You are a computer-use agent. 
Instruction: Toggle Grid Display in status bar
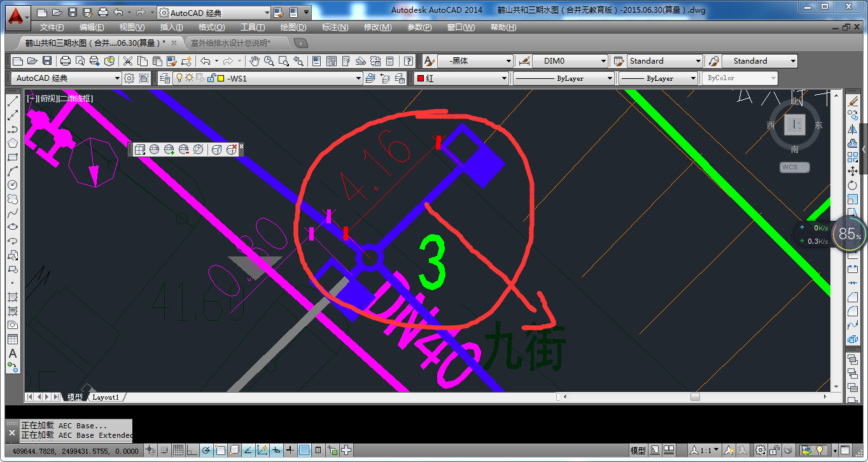coord(179,450)
